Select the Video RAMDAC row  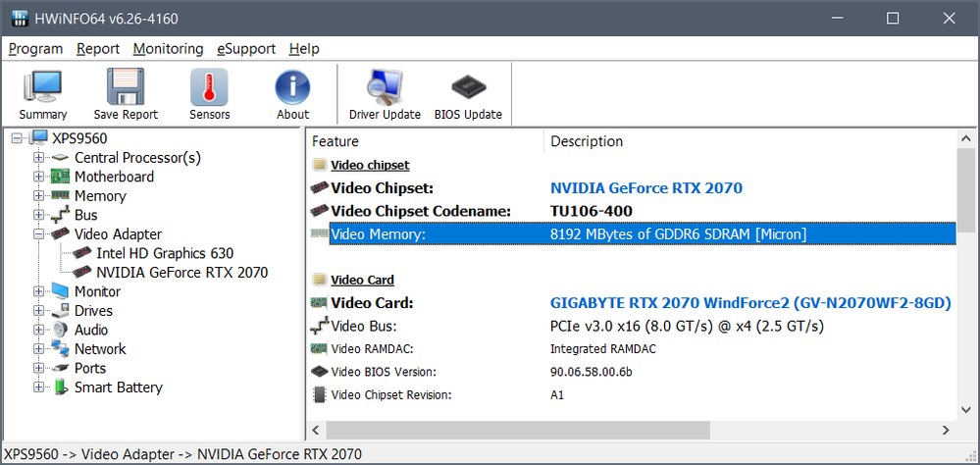pyautogui.click(x=632, y=349)
